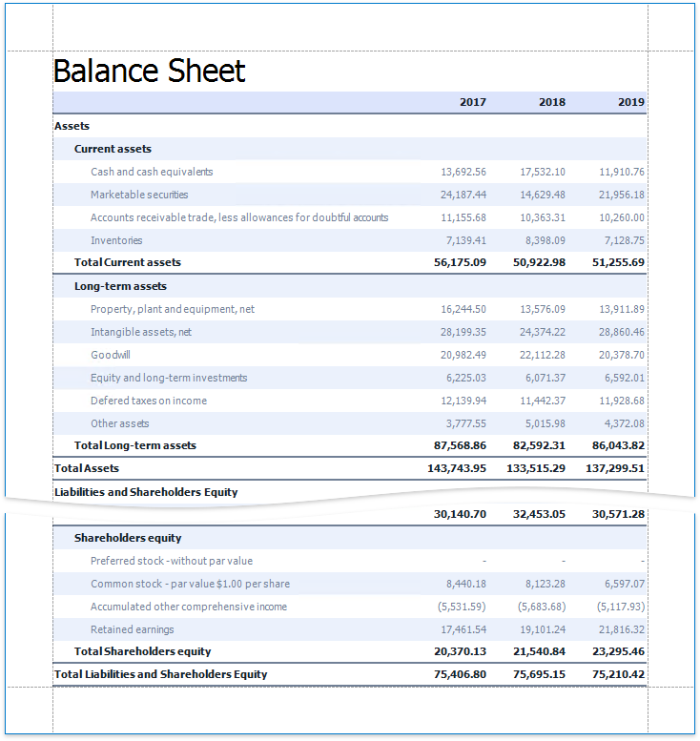Click the Inventories 2018 value 8,398.09
Image resolution: width=700 pixels, height=741 pixels.
(543, 240)
